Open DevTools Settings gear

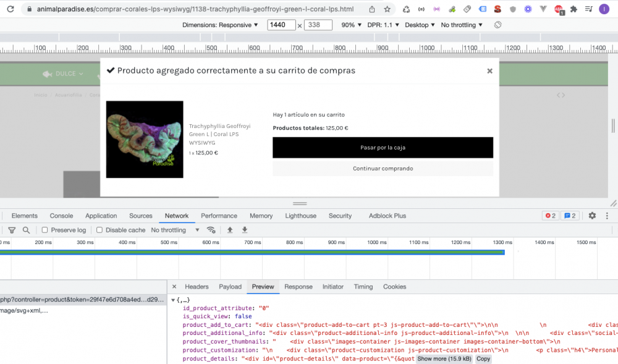[x=591, y=216]
